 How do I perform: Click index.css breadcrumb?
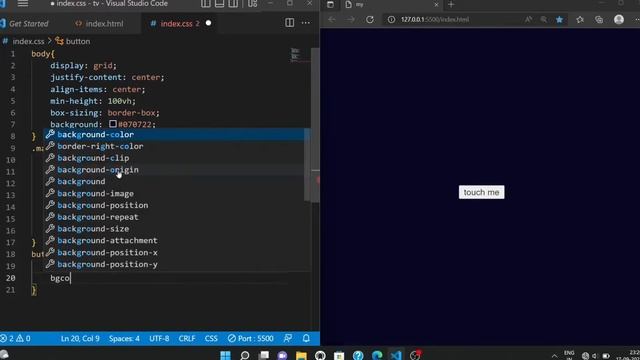click(x=28, y=41)
